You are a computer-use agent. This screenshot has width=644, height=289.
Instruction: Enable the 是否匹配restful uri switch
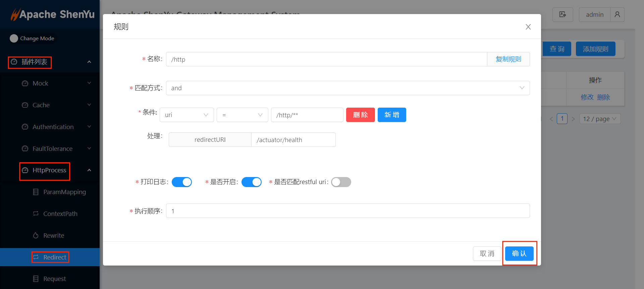tap(341, 182)
